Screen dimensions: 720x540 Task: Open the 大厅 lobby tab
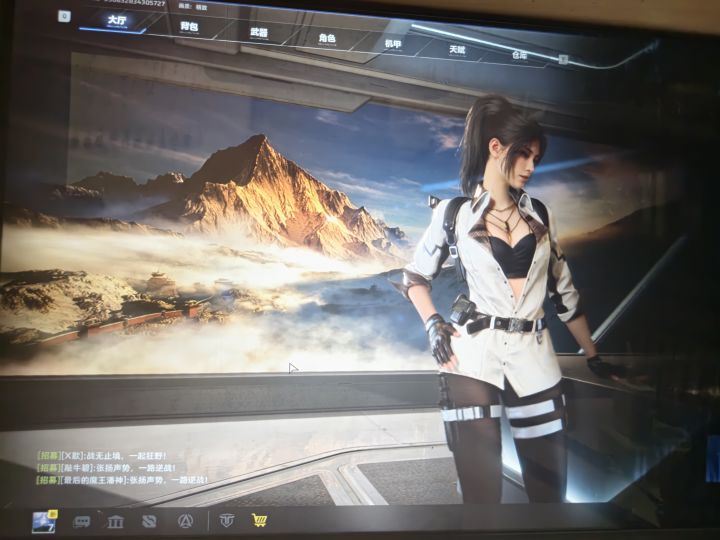point(117,21)
